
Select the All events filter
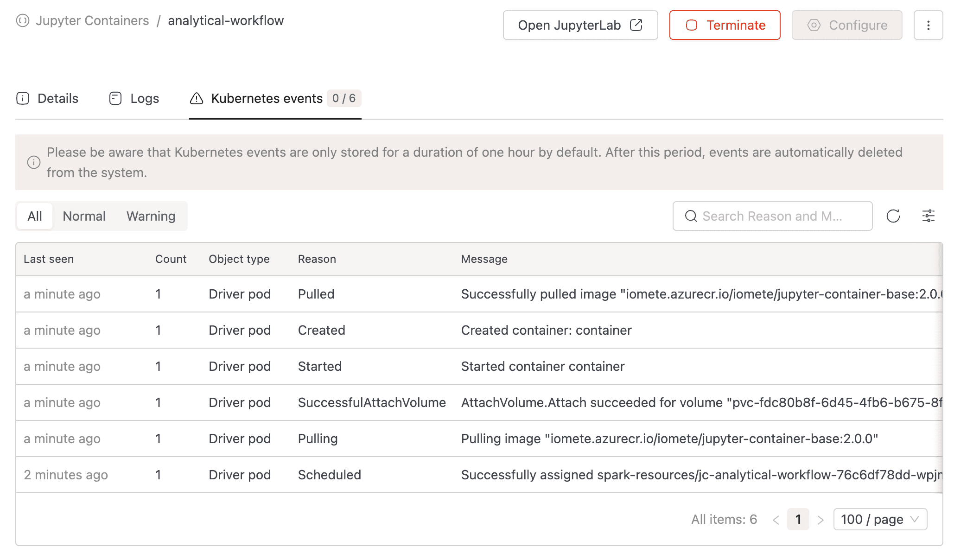tap(35, 216)
